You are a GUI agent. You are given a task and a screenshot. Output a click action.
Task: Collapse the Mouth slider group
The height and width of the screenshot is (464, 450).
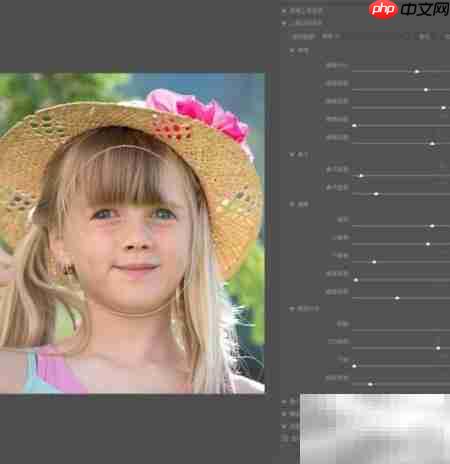click(292, 204)
